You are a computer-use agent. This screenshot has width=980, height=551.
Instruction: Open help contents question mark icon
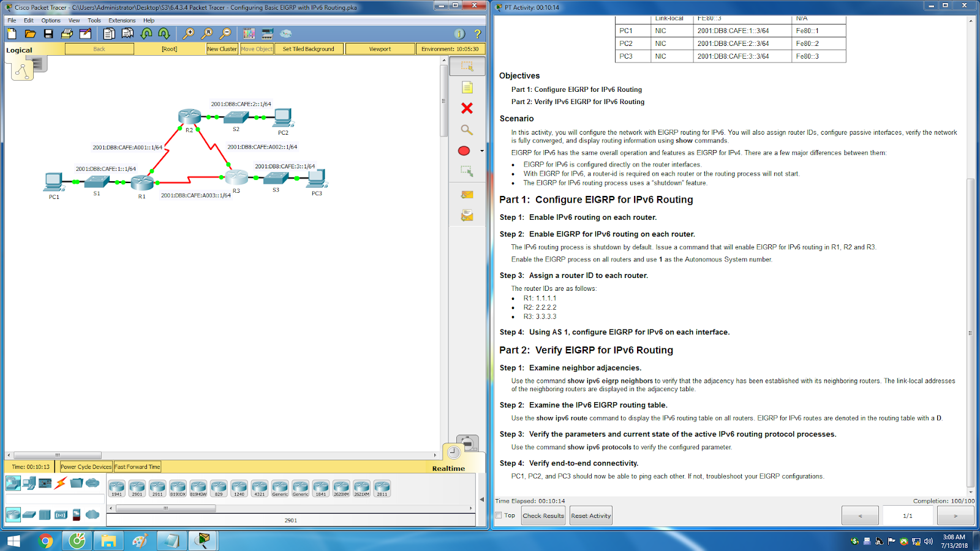coord(478,34)
